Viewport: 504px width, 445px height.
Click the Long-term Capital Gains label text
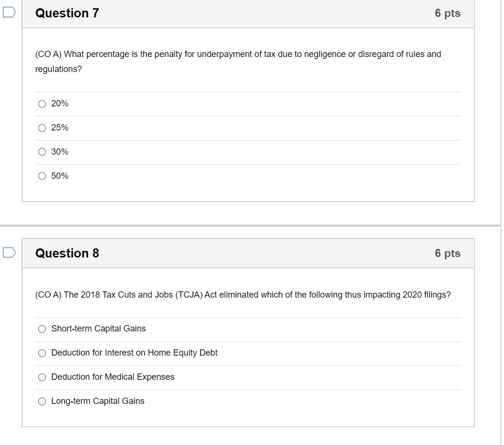click(98, 402)
